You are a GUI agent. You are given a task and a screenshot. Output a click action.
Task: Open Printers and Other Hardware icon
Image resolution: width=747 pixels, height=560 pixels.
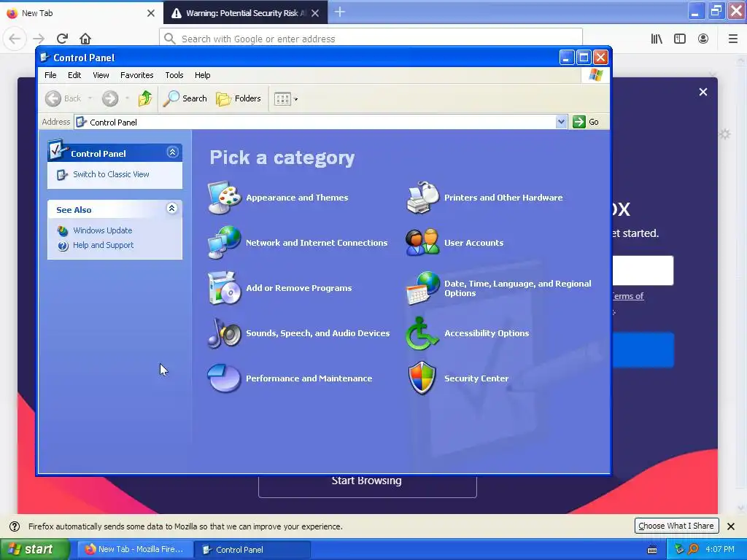pyautogui.click(x=422, y=198)
